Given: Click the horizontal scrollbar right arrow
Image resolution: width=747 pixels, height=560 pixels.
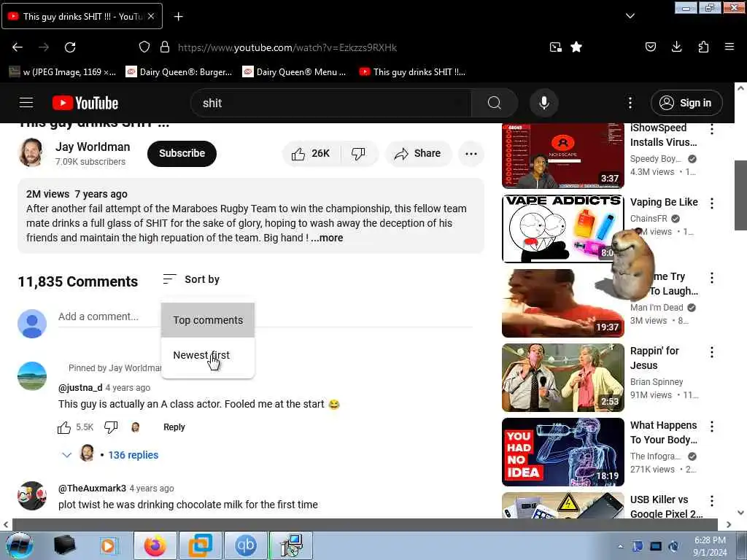Looking at the screenshot, I should tap(729, 524).
